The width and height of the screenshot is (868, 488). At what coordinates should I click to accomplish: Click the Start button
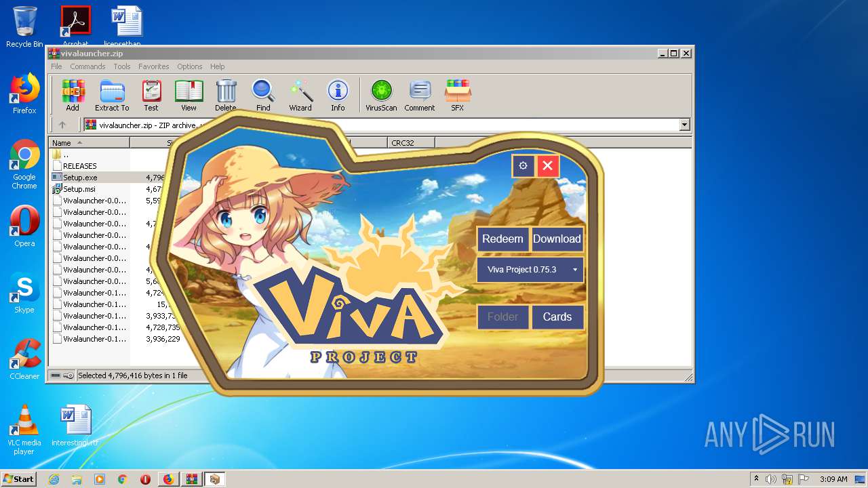coord(18,479)
